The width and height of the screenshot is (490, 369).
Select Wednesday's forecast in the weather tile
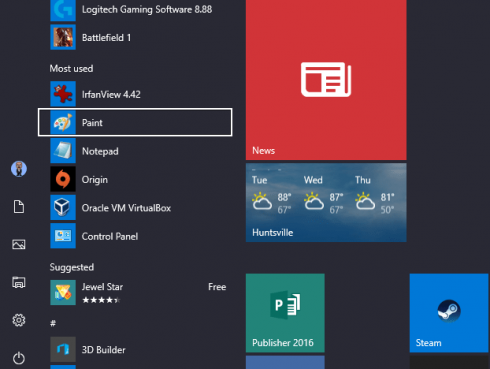click(323, 195)
